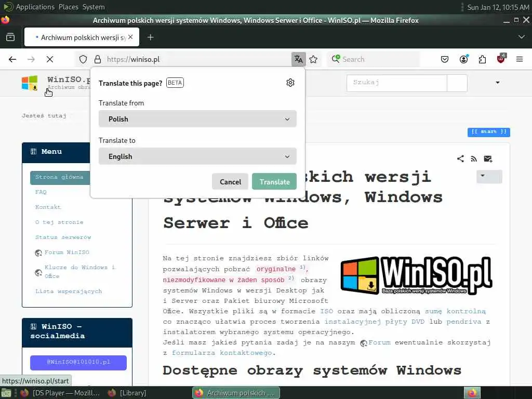Switch to DS Player Mozilla taskbar window
This screenshot has height=399, width=532.
tap(61, 393)
